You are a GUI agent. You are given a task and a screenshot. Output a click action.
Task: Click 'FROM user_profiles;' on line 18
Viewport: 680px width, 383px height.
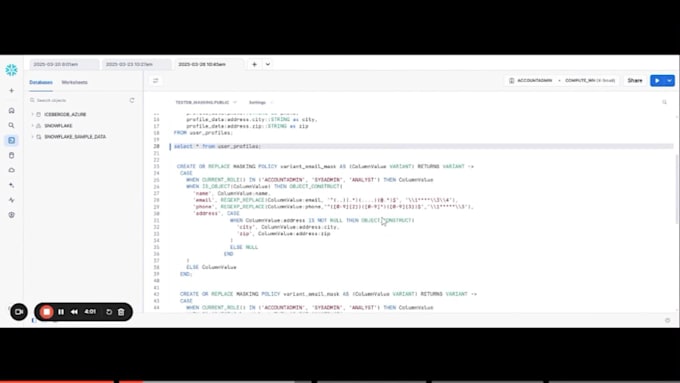click(x=203, y=133)
